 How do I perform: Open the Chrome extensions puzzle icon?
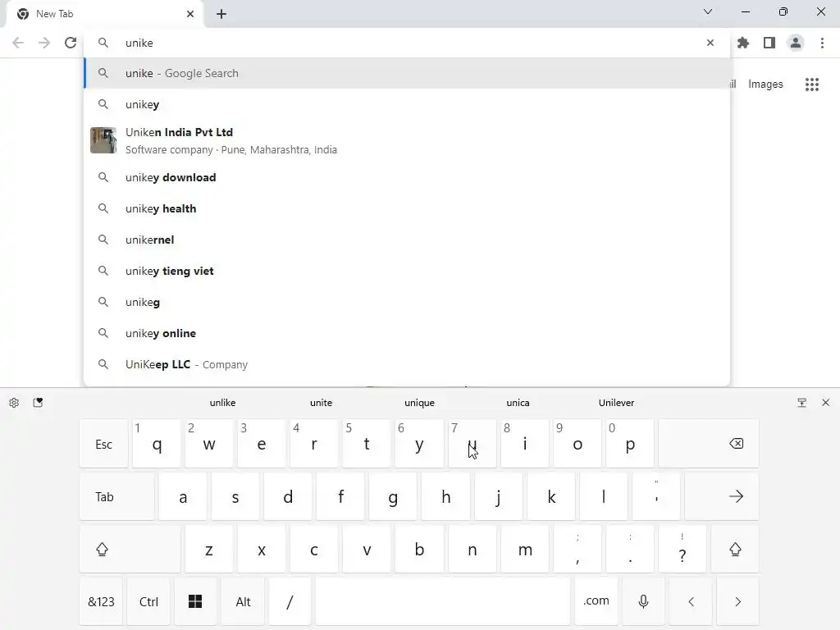pos(743,43)
